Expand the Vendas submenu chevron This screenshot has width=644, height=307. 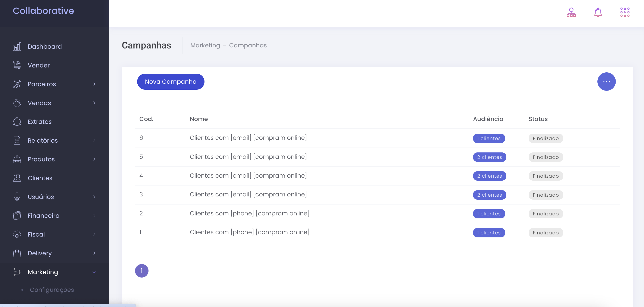click(94, 103)
